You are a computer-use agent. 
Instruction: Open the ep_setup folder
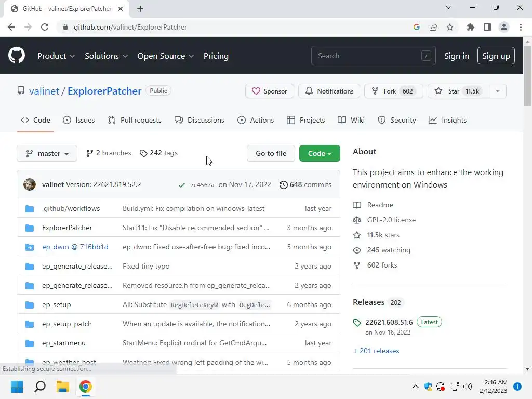56,304
